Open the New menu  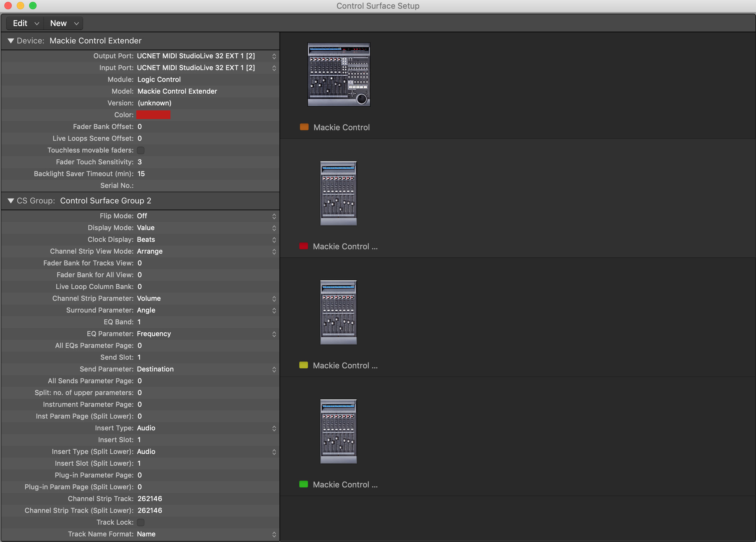click(63, 23)
